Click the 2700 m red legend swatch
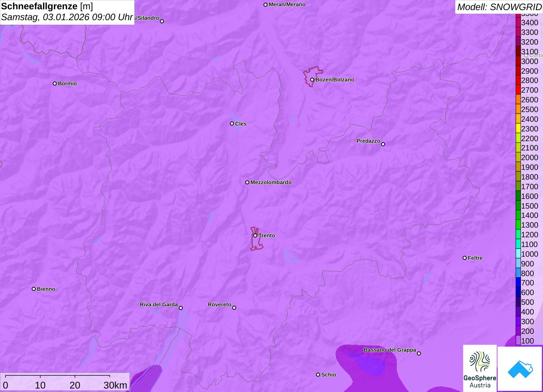The image size is (543, 392). [518, 90]
